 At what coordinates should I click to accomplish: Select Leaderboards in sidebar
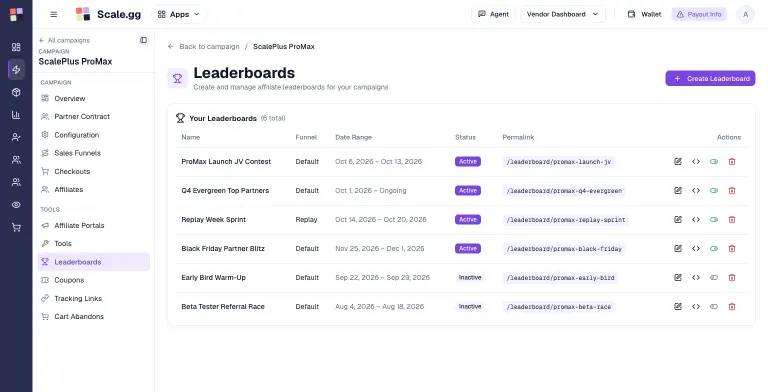tap(93, 262)
